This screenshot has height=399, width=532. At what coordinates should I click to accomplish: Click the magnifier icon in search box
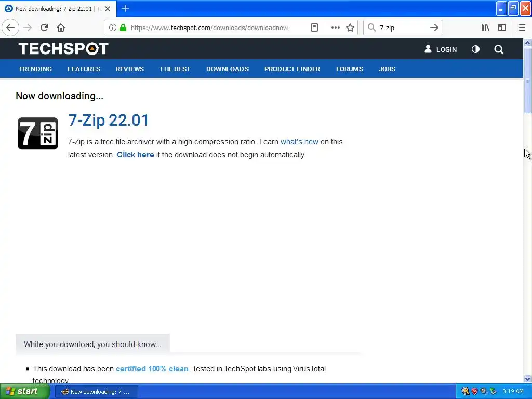tap(372, 28)
